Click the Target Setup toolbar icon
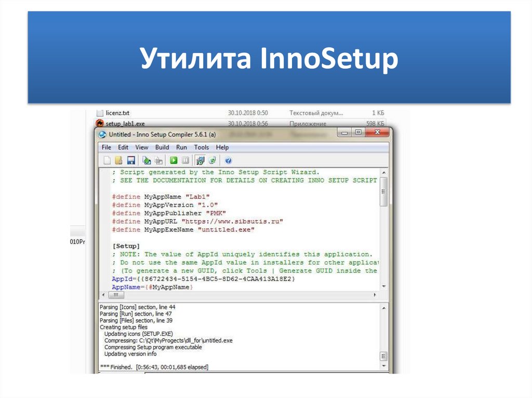This screenshot has width=532, height=398. pyautogui.click(x=200, y=160)
